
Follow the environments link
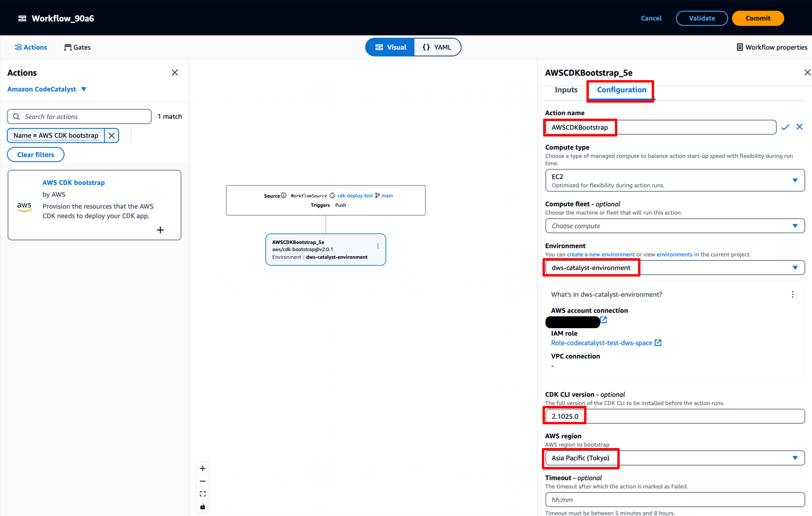point(674,255)
